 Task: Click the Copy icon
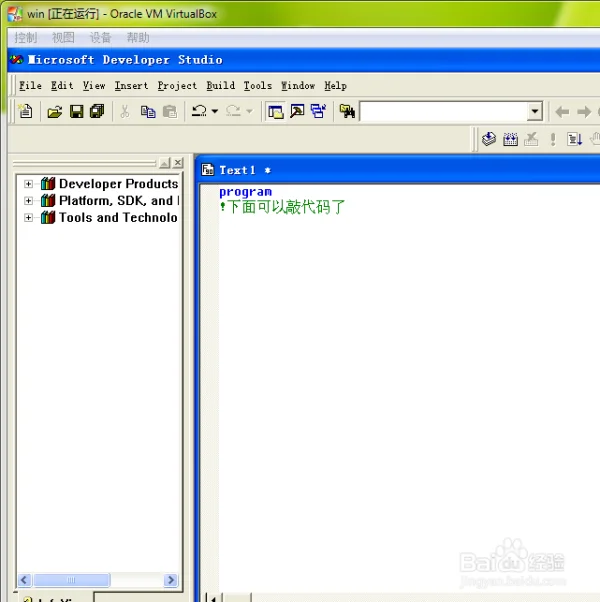[x=148, y=112]
